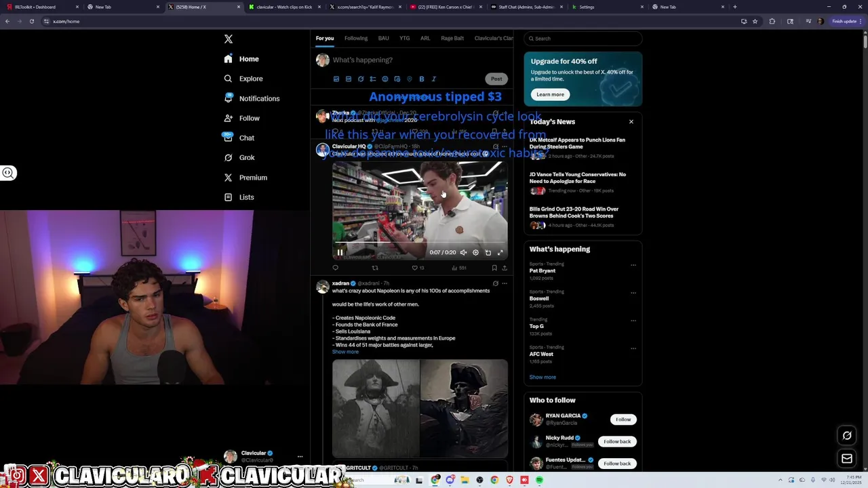Click the schedule post icon in composer
Viewport: 868px width, 488px height.
click(397, 79)
